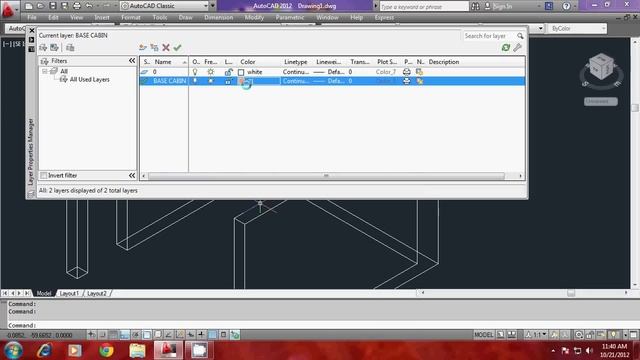The width and height of the screenshot is (640, 360).
Task: Click the ViewCube in the drawing area
Action: pos(601,68)
